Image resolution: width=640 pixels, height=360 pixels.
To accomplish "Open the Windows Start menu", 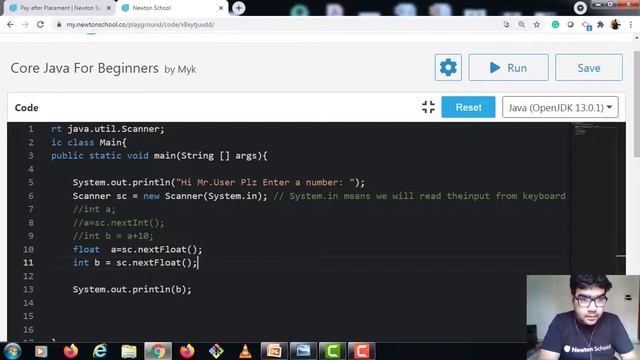I will [x=12, y=351].
